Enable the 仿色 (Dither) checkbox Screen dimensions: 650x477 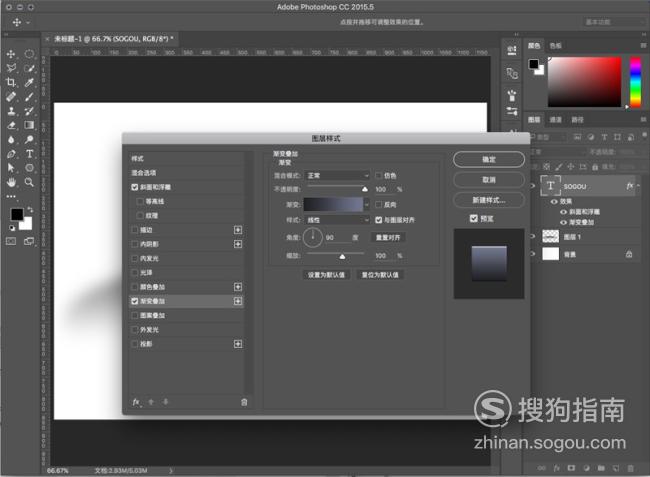click(378, 175)
